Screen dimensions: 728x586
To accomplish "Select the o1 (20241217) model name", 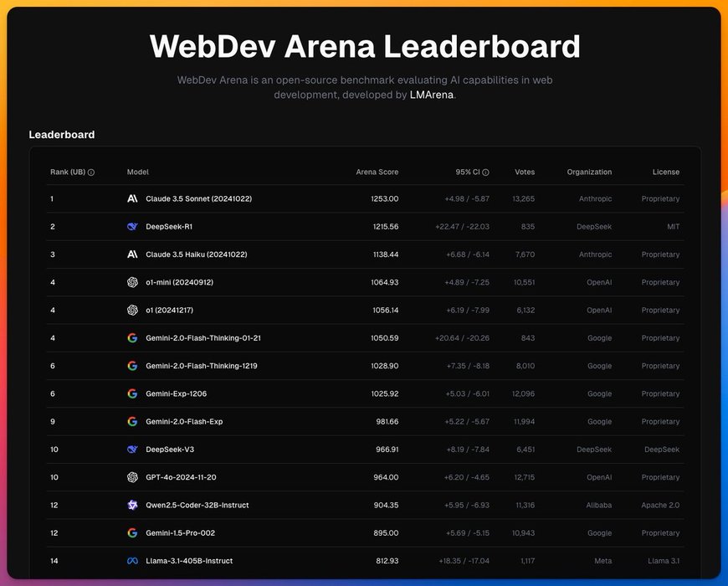I will [x=170, y=311].
